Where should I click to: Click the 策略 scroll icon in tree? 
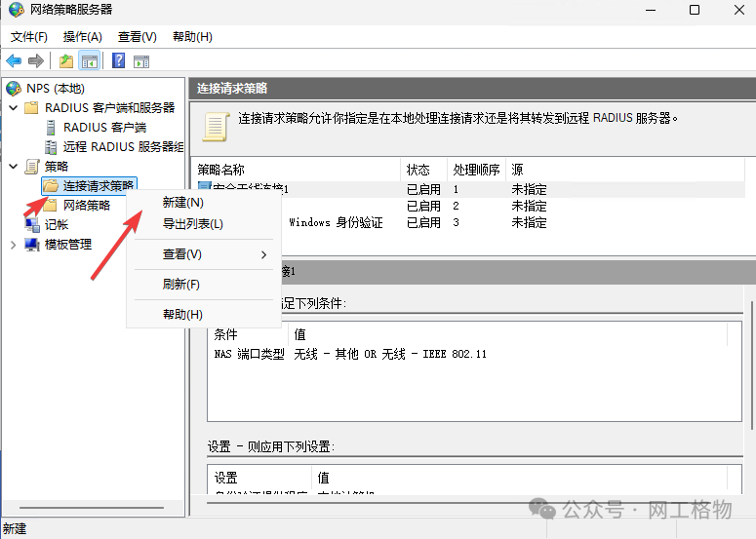[x=32, y=167]
